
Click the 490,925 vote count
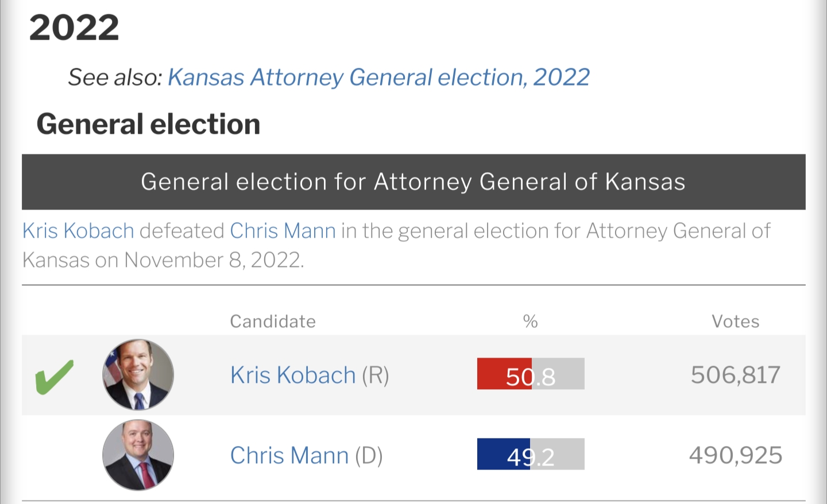(735, 455)
